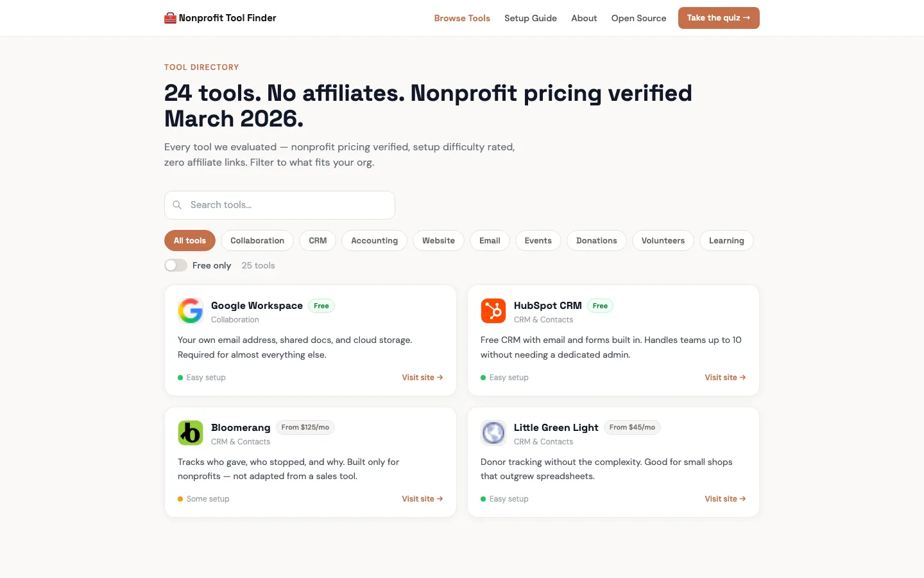Click the amber Some setup dot on Bloomerang card

tap(180, 499)
